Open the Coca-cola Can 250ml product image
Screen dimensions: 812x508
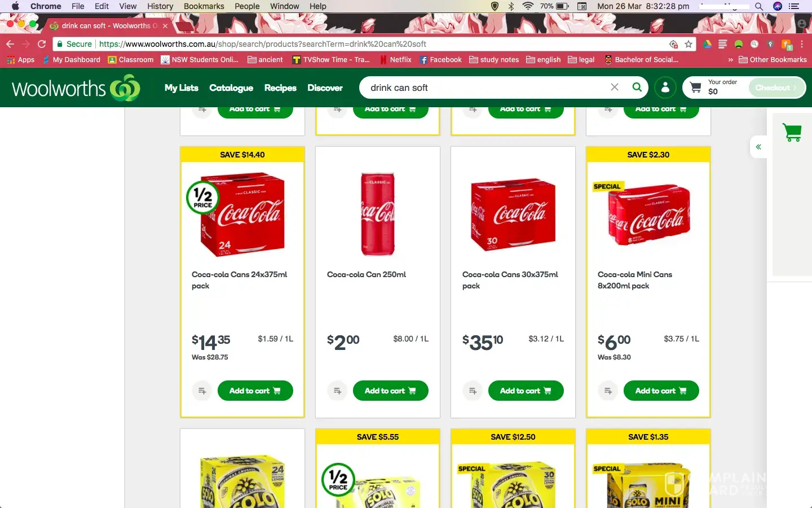pyautogui.click(x=378, y=214)
